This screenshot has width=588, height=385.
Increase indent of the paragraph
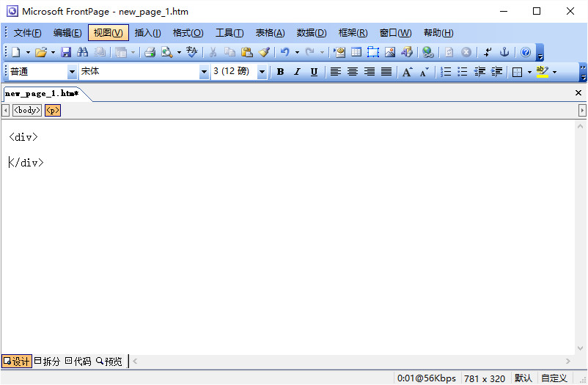pyautogui.click(x=496, y=72)
